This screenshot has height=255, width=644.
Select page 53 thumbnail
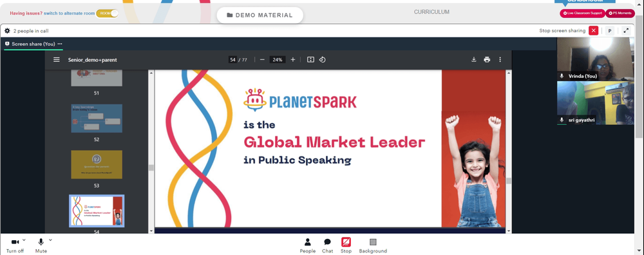97,164
